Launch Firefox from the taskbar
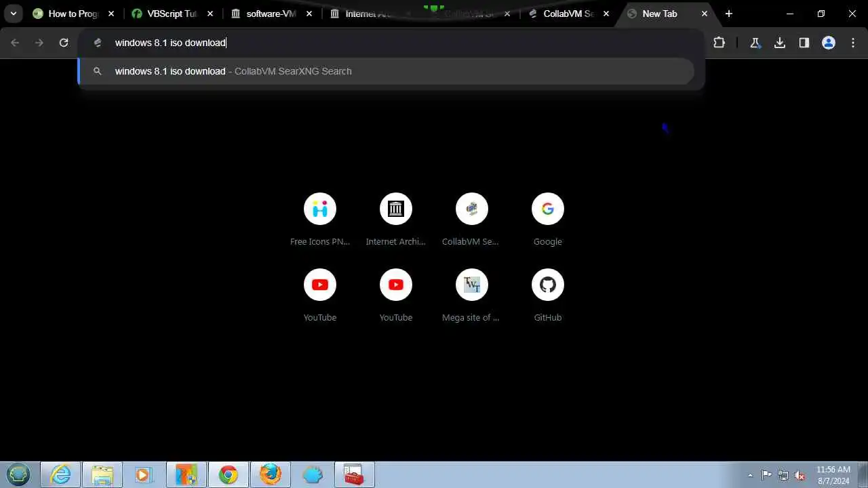Image resolution: width=868 pixels, height=488 pixels. pos(271,474)
